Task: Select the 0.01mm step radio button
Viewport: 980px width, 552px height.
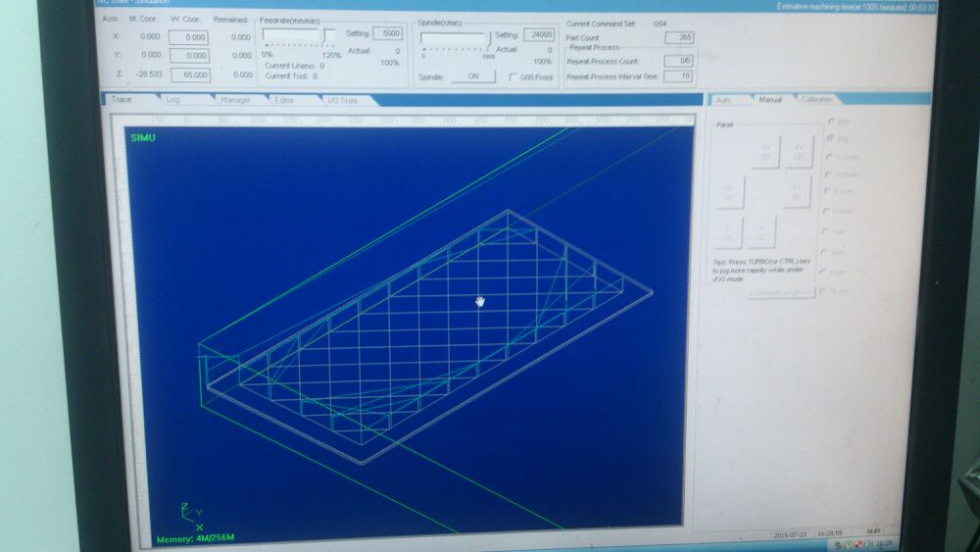Action: tap(829, 156)
